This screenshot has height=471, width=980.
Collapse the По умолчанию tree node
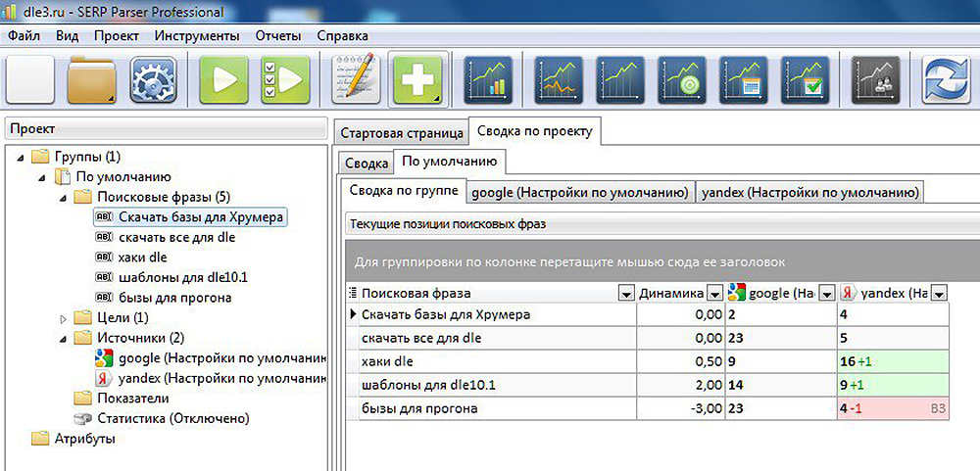(42, 177)
